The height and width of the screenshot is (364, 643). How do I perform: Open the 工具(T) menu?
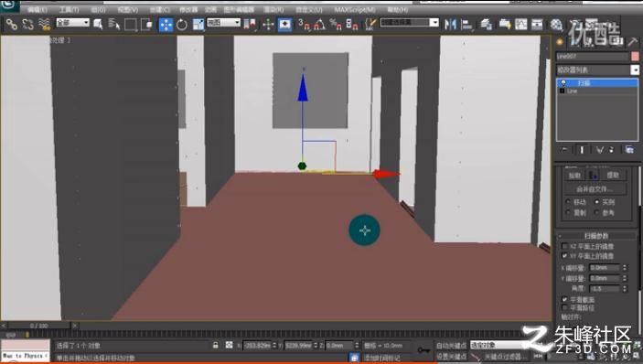pyautogui.click(x=69, y=9)
